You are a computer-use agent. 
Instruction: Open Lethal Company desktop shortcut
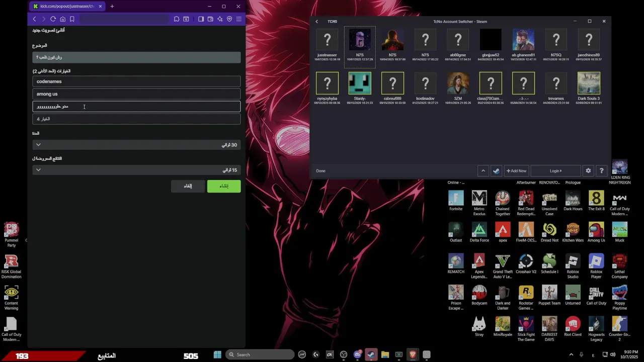(619, 266)
